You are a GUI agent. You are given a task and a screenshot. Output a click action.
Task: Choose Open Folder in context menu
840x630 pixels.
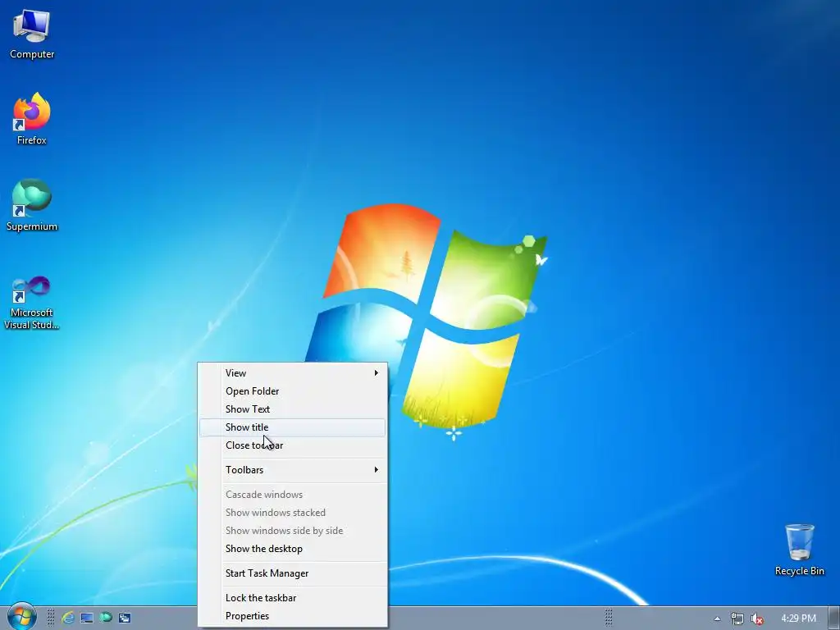293,391
